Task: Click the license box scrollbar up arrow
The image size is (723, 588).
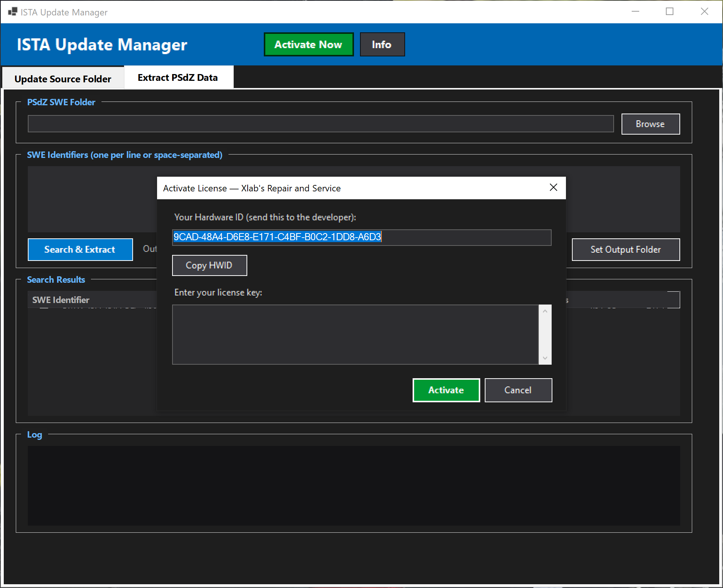Action: pyautogui.click(x=545, y=311)
